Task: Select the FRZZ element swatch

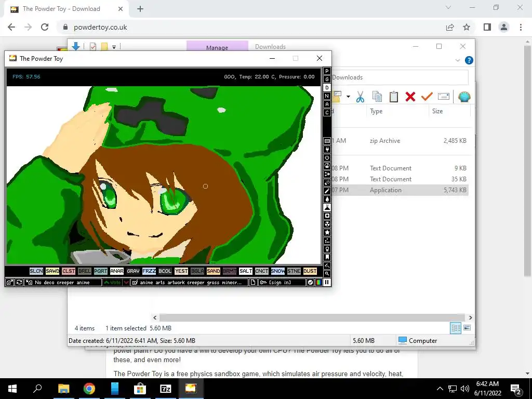Action: (149, 271)
